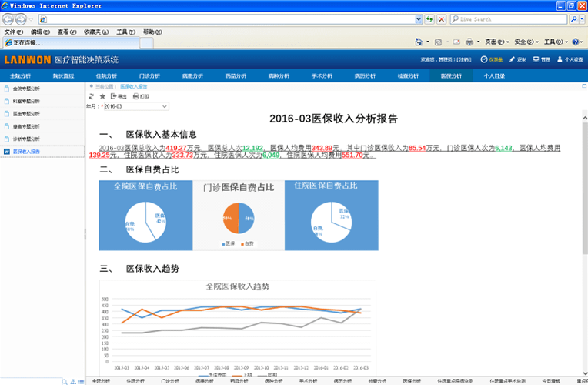Screen dimensions: 588x385
Task: Click the IE home page icon
Action: point(419,42)
